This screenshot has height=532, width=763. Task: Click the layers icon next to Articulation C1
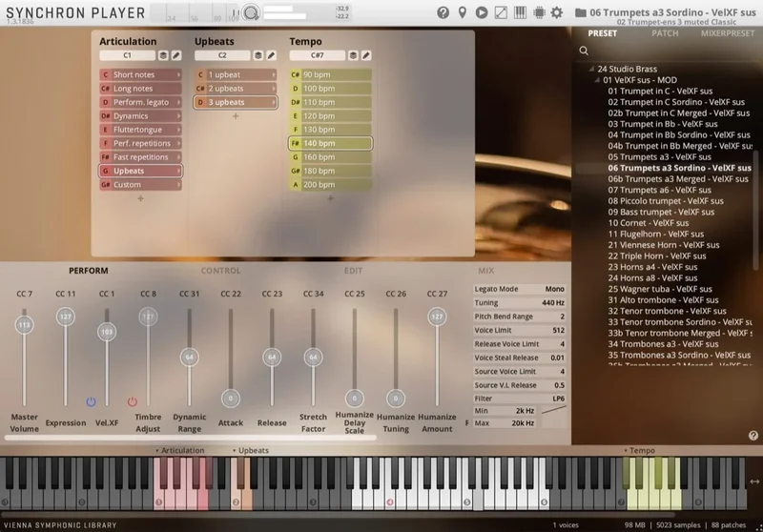[x=163, y=55]
